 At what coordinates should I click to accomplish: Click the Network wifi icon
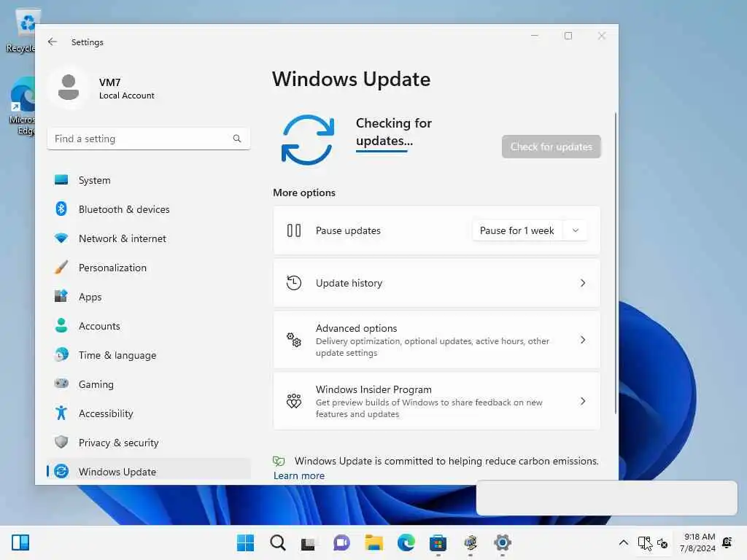[x=61, y=238]
